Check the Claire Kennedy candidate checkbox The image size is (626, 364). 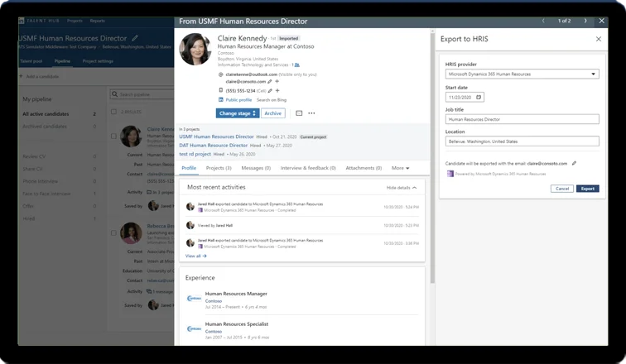coord(114,136)
